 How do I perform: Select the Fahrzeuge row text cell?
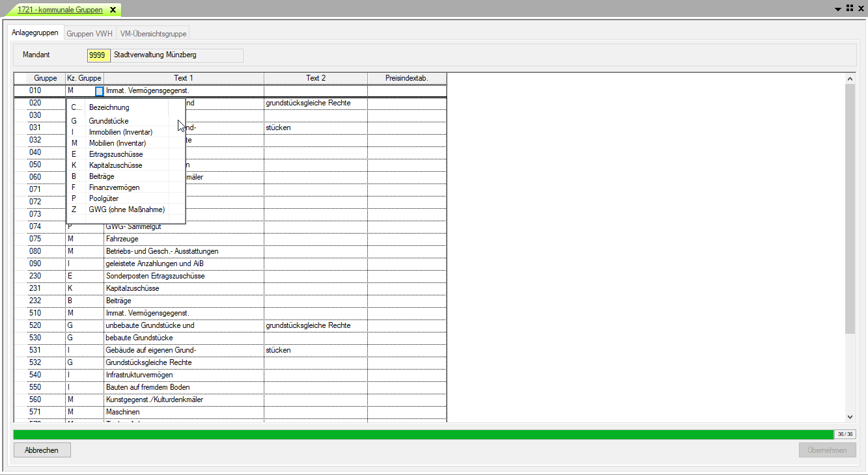(x=184, y=239)
